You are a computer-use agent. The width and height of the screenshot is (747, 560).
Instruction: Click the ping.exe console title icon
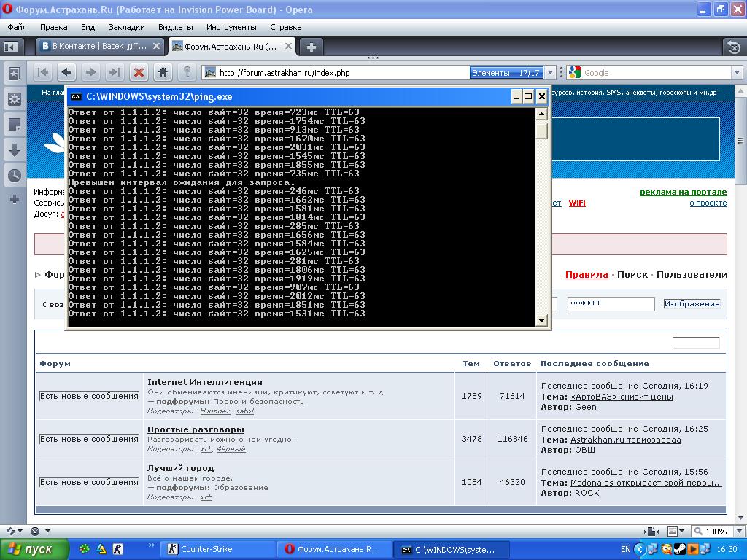click(x=76, y=97)
